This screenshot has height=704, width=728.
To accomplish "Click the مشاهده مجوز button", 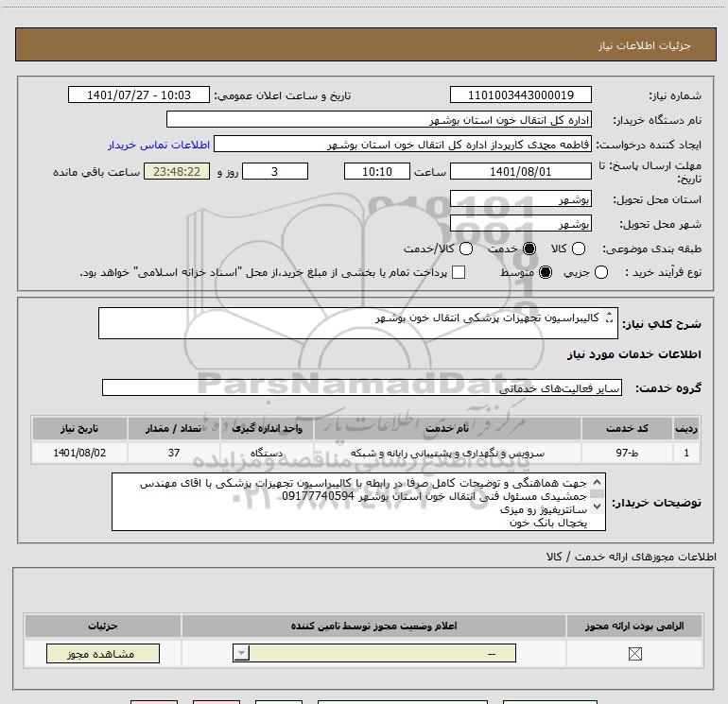I will [103, 653].
